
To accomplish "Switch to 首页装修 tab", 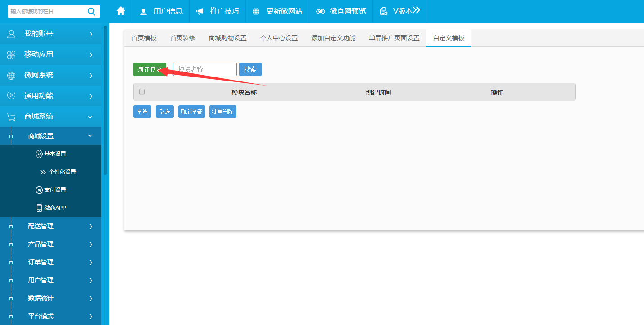I will [x=182, y=38].
